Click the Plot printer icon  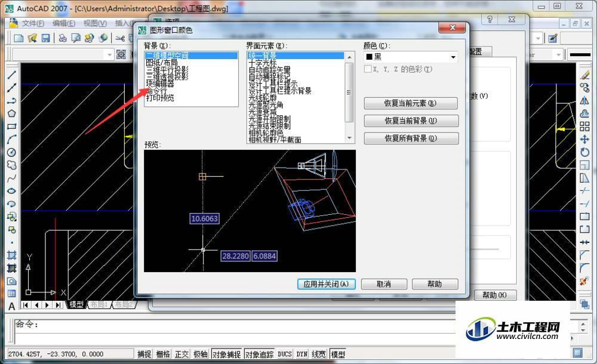point(63,38)
